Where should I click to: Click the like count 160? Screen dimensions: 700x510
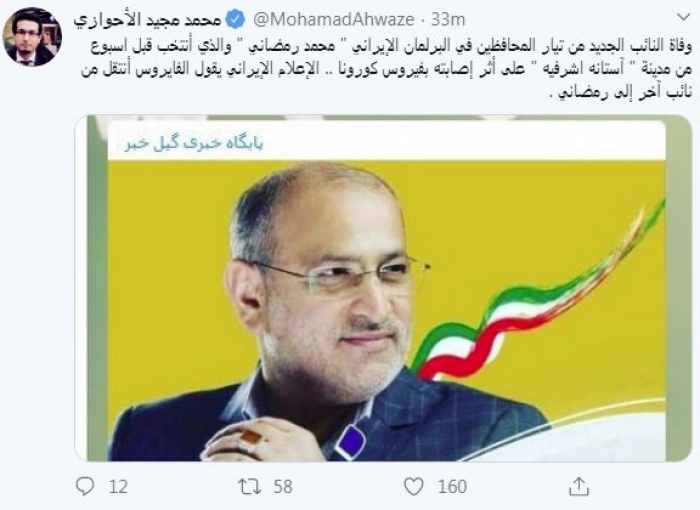(452, 486)
